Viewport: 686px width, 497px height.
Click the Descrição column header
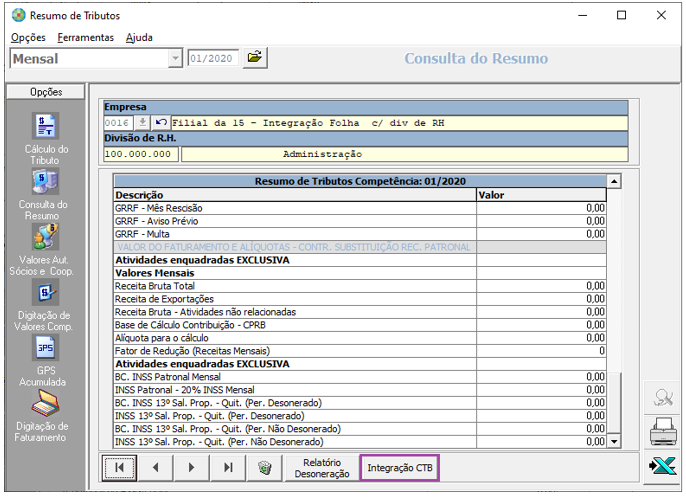click(x=295, y=195)
